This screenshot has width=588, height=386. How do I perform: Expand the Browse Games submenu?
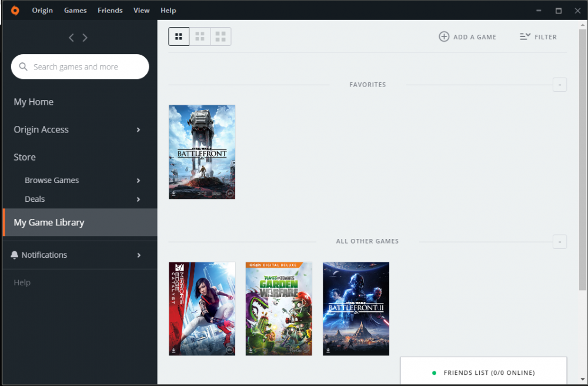pyautogui.click(x=138, y=181)
